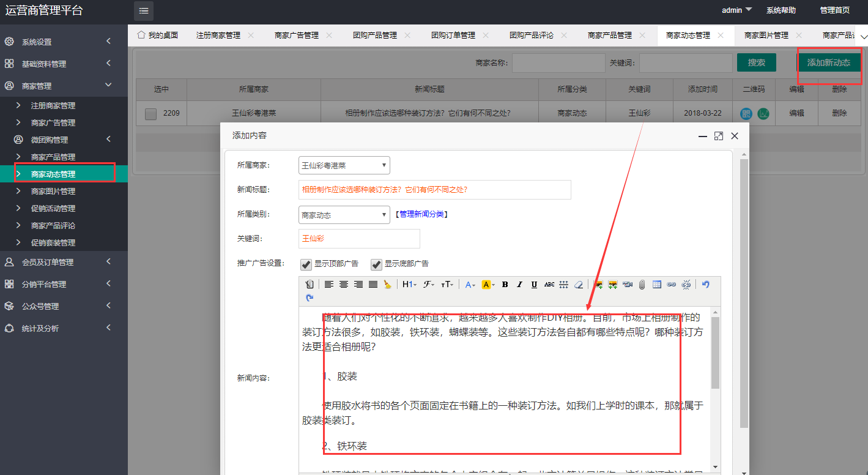
Task: Click the hamburger icon to collapse the sidebar
Action: pos(144,11)
